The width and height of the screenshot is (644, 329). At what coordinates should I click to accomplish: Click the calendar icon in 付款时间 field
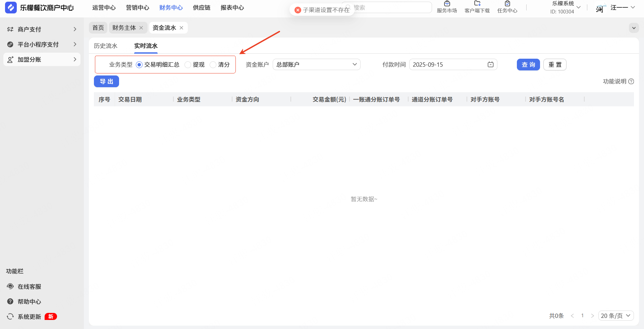click(490, 64)
